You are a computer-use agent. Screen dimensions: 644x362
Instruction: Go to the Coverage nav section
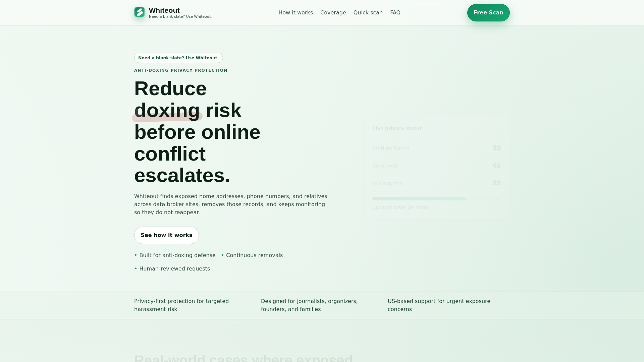333,13
